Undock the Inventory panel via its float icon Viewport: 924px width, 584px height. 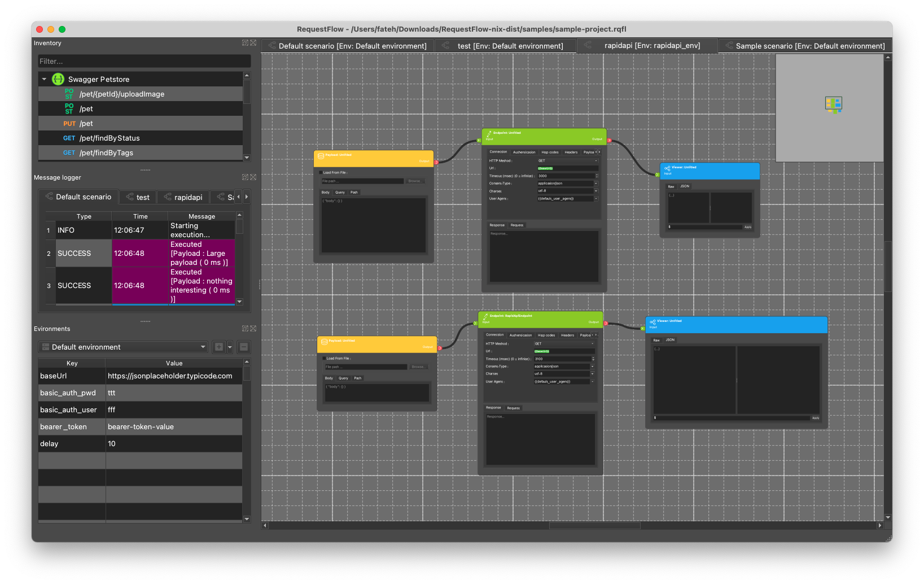[x=244, y=42]
